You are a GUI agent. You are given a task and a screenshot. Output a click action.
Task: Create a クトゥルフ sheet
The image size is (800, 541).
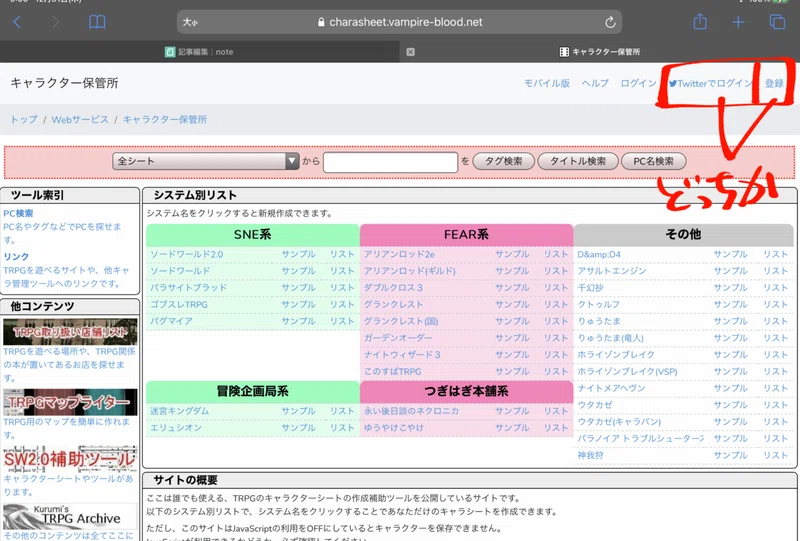point(598,305)
